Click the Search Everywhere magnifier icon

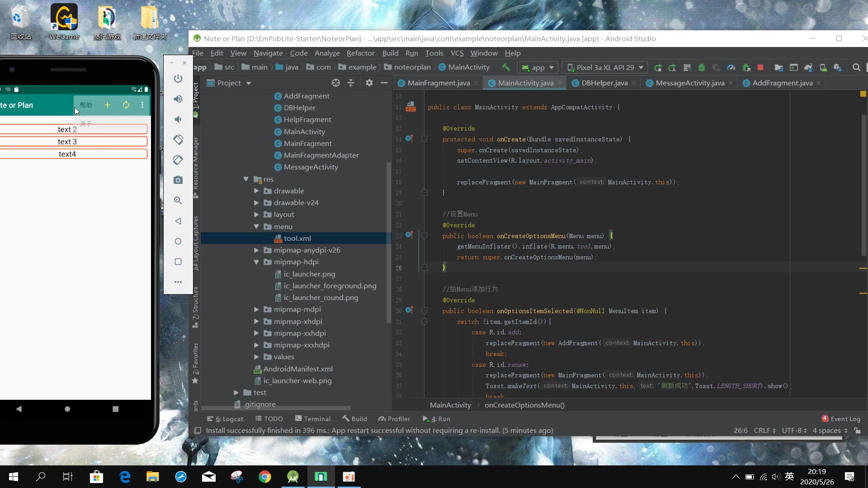click(x=856, y=67)
